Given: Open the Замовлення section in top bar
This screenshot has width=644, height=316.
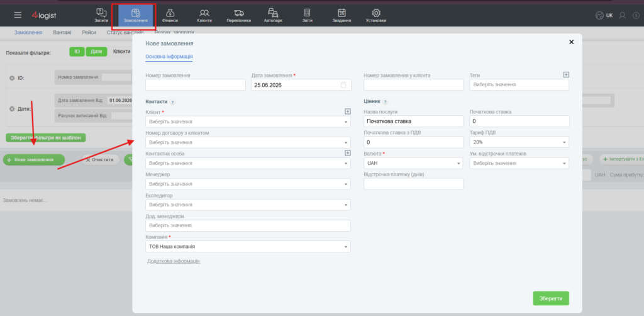Looking at the screenshot, I should (x=136, y=15).
